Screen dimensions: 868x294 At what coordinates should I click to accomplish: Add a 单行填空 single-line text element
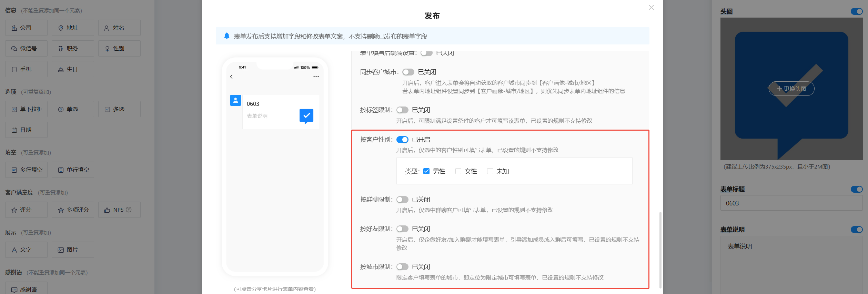73,170
